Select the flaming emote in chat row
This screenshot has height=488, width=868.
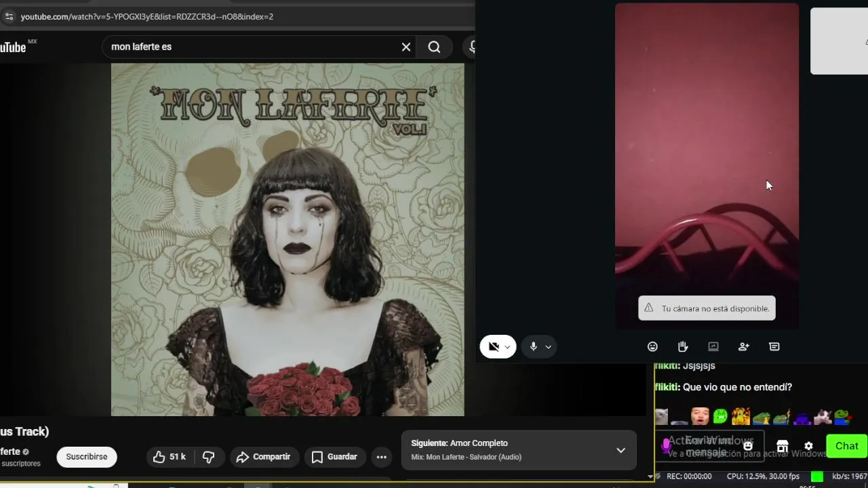coord(741,416)
